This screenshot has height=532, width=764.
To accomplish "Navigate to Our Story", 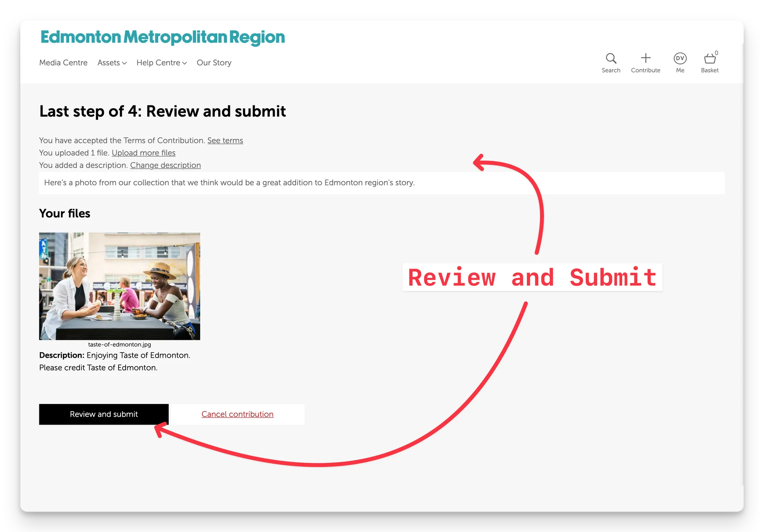I will 214,63.
